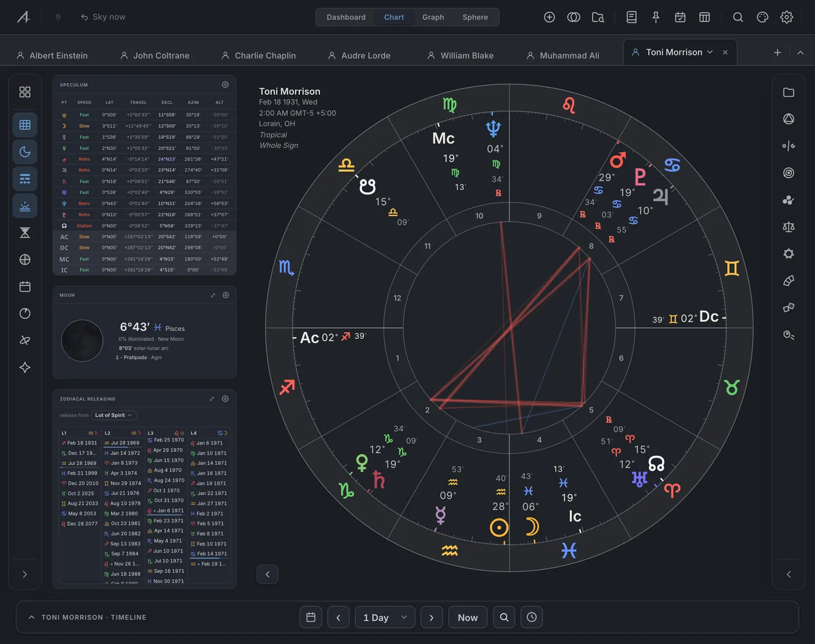
Task: Toggle the crosshair circle icon in left sidebar
Action: pyautogui.click(x=25, y=260)
